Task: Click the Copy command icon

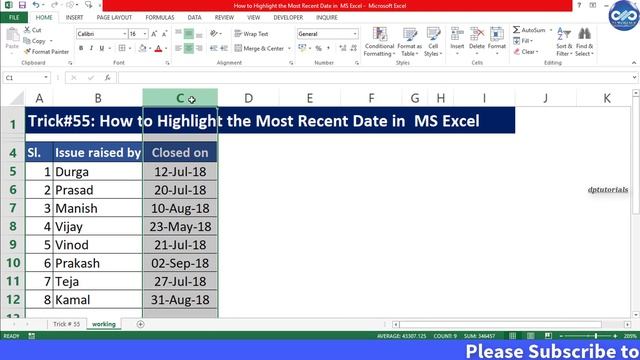Action: coord(27,41)
